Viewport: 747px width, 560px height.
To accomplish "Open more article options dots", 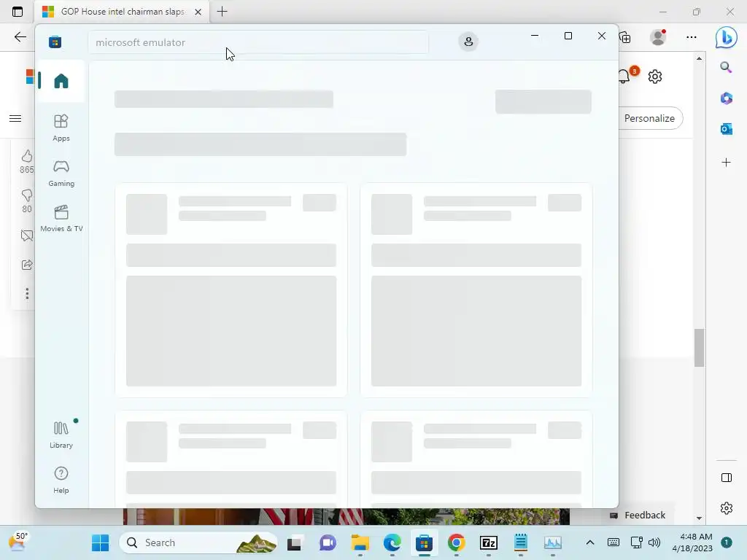I will (27, 293).
